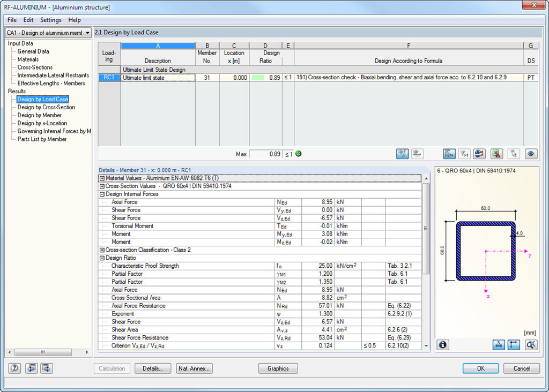
Task: Click the disabled Calculation button
Action: point(112,368)
